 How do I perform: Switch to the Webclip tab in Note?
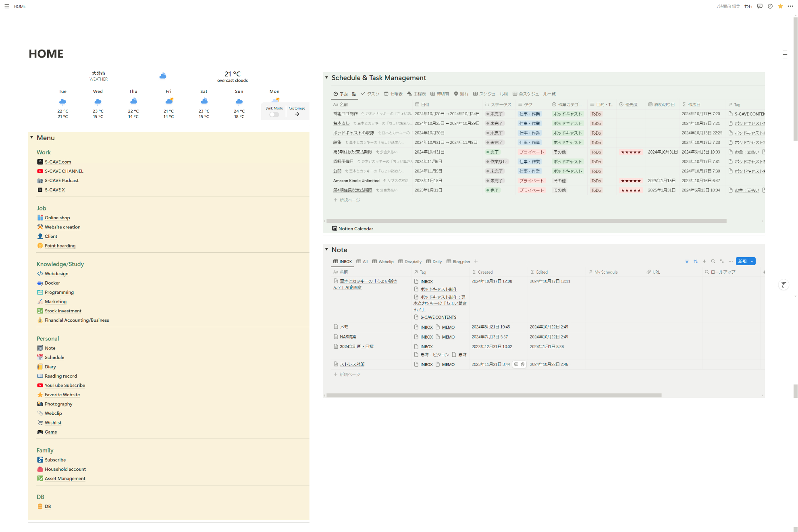click(x=383, y=262)
